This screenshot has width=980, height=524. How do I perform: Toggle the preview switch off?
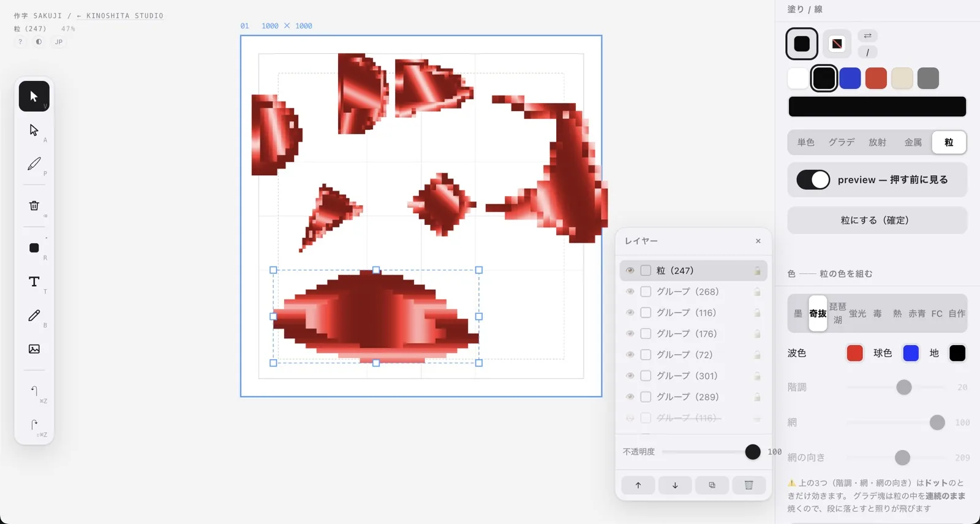(x=813, y=180)
